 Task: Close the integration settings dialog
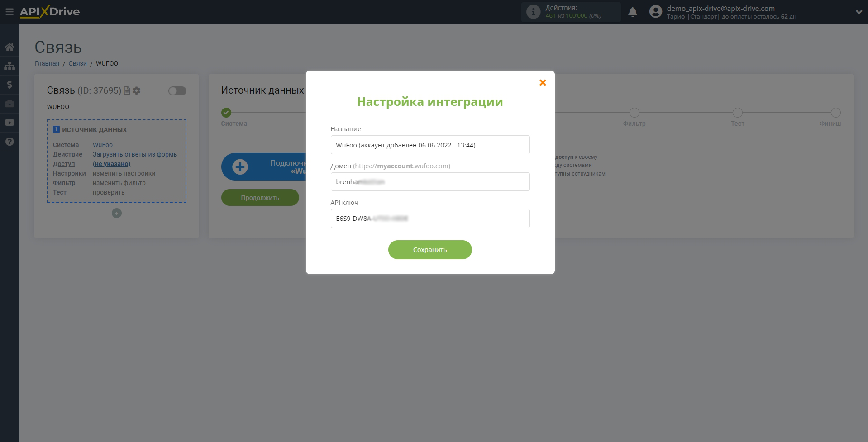pyautogui.click(x=543, y=82)
